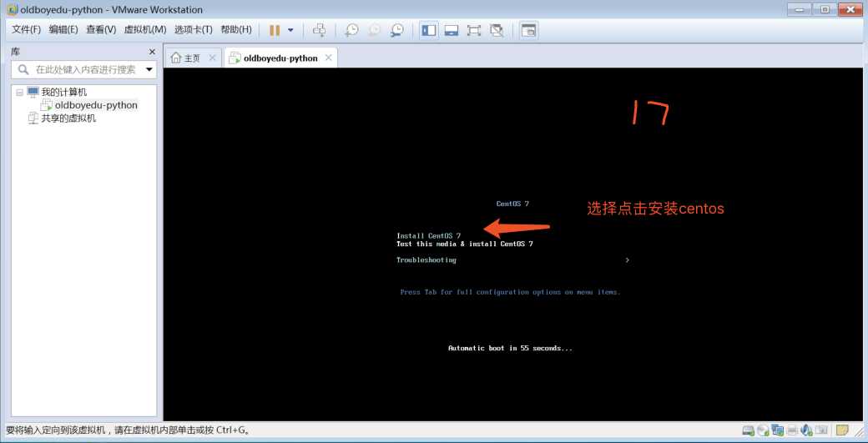The height and width of the screenshot is (443, 868).
Task: Click the sound card status bar icon
Action: point(806,430)
